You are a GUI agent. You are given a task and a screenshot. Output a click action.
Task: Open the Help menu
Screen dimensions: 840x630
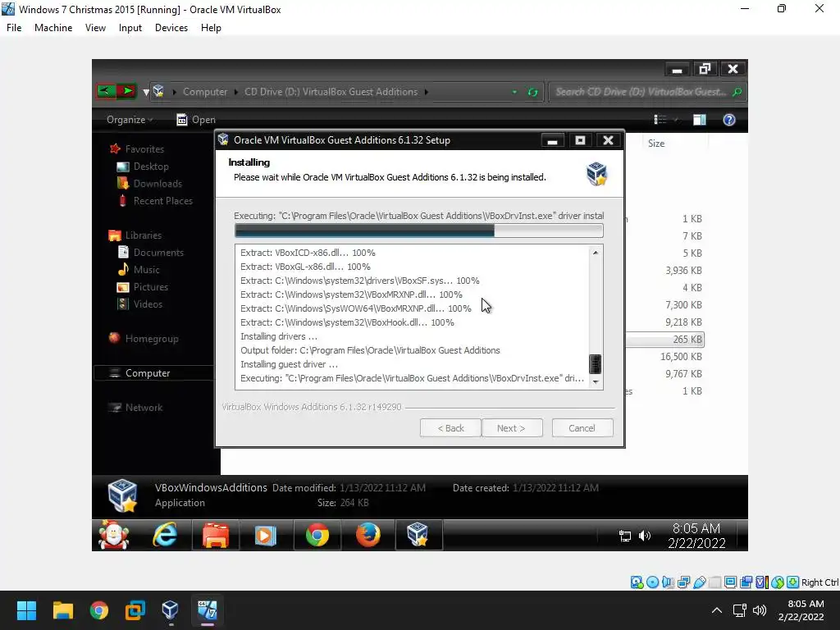click(211, 28)
